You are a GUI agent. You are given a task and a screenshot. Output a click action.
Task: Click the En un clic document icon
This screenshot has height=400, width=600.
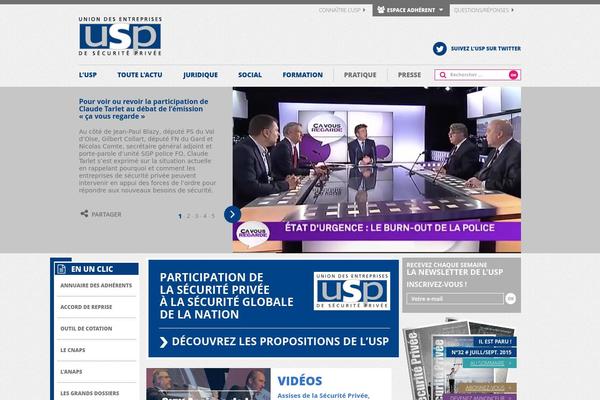[x=61, y=269]
